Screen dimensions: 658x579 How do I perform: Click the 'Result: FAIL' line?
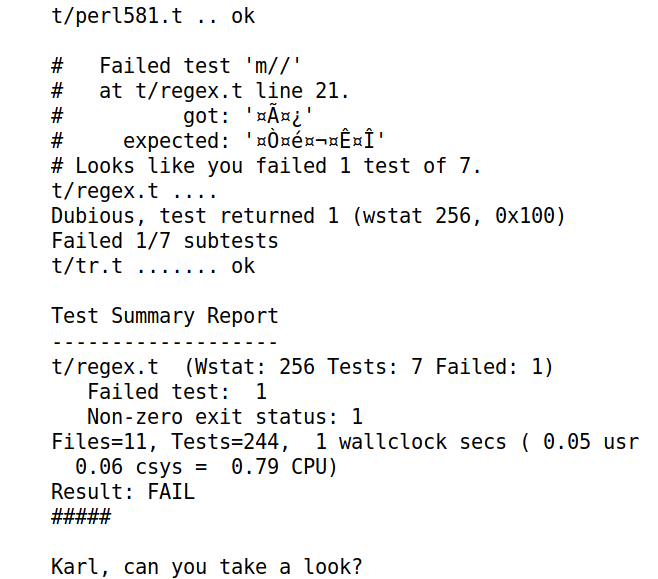pos(122,492)
